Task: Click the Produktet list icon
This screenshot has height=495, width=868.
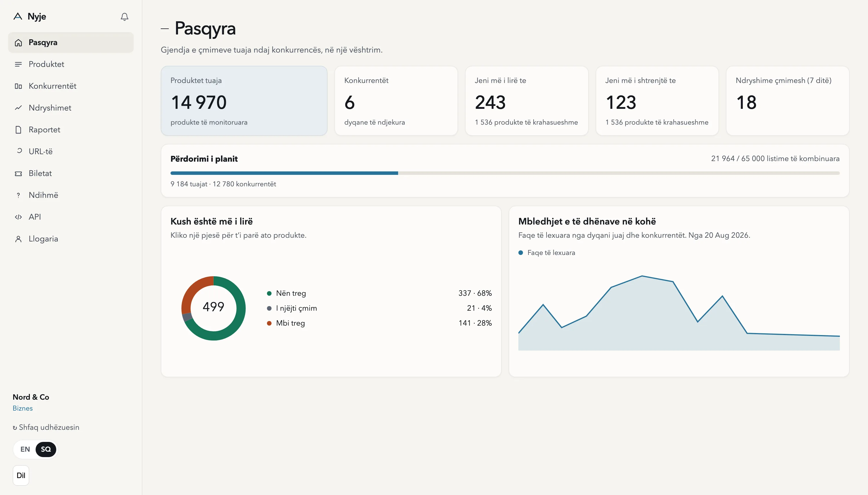Action: (x=18, y=64)
